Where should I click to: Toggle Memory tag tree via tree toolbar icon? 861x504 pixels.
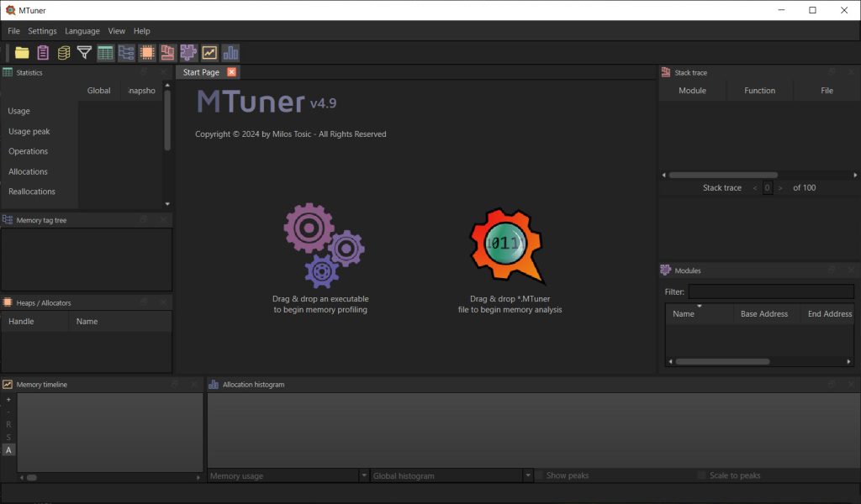[x=126, y=53]
